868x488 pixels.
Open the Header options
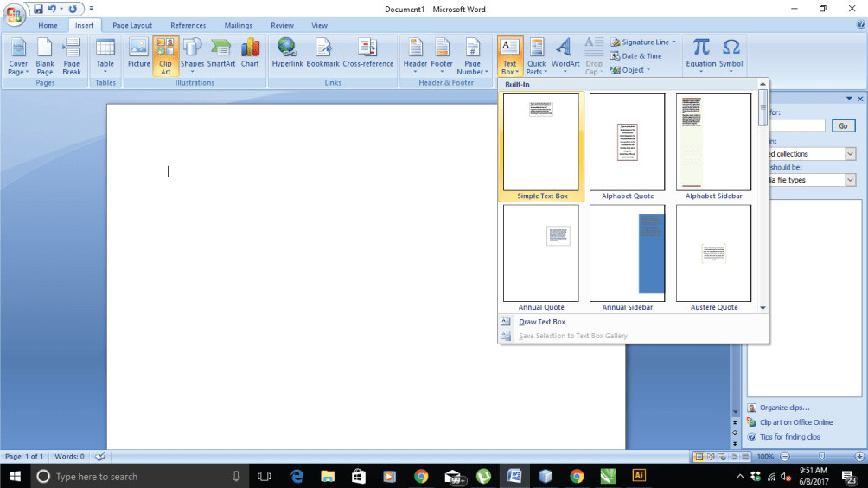[415, 56]
